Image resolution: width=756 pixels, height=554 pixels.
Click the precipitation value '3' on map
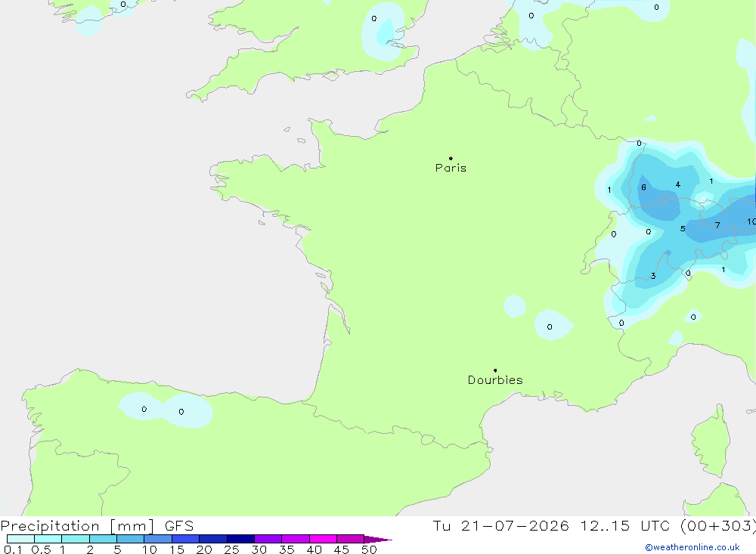(653, 277)
